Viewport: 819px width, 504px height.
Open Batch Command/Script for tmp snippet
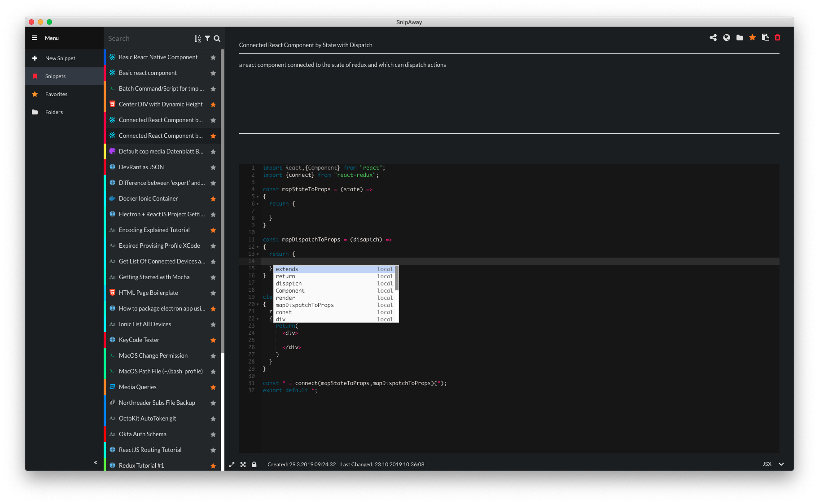coord(162,89)
